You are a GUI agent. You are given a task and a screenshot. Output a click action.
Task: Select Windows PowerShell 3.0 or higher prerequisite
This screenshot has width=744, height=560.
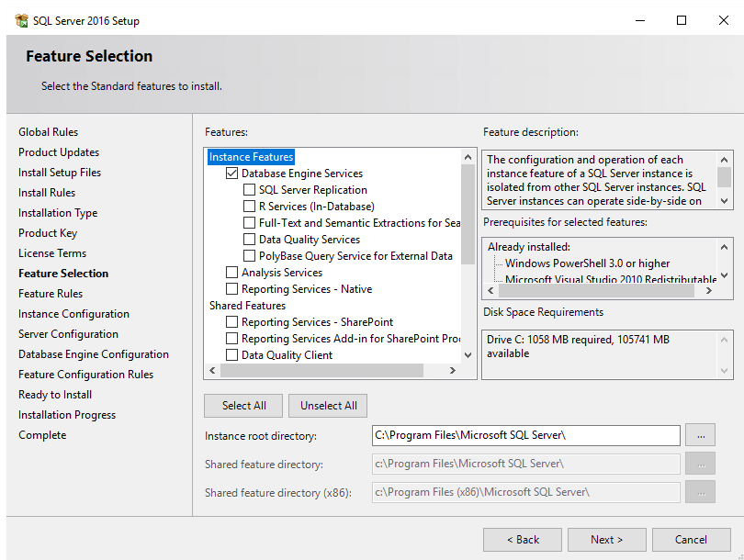pyautogui.click(x=587, y=263)
